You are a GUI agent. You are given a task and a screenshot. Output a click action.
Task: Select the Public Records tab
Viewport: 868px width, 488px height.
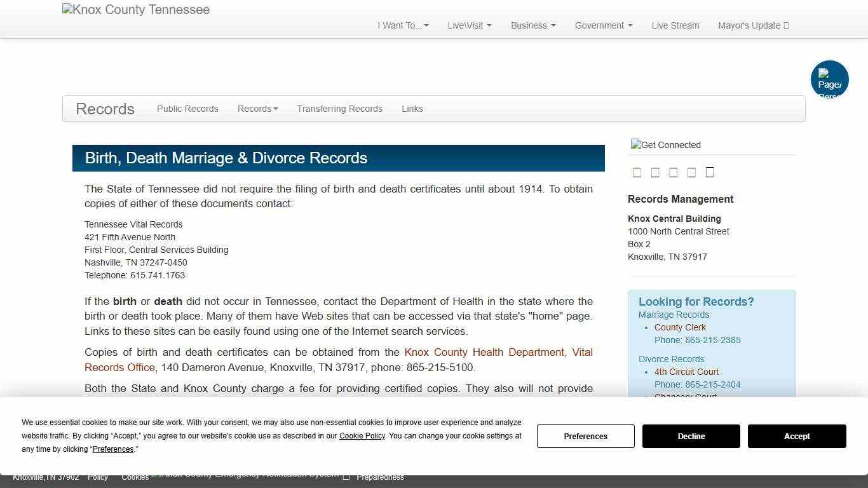pyautogui.click(x=187, y=109)
